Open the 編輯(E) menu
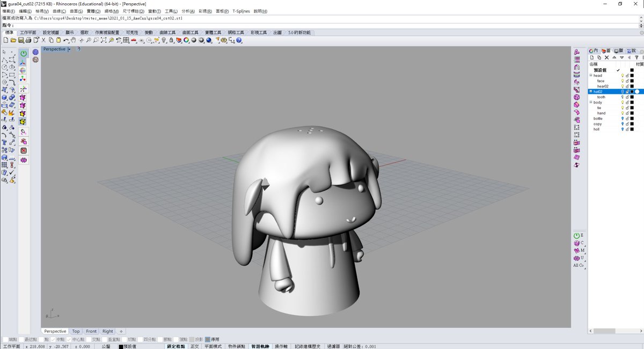644x349 pixels. tap(25, 11)
